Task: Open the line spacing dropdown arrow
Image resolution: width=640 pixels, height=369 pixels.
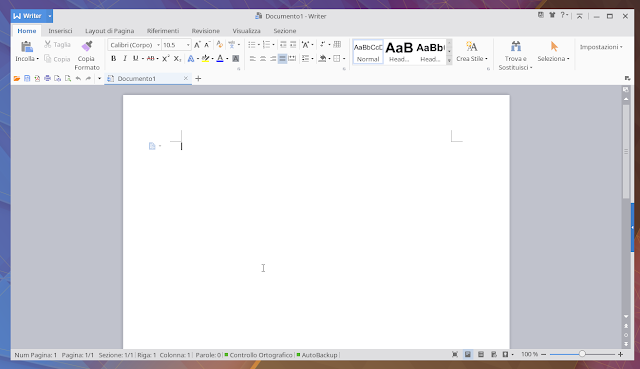Action: [x=313, y=59]
